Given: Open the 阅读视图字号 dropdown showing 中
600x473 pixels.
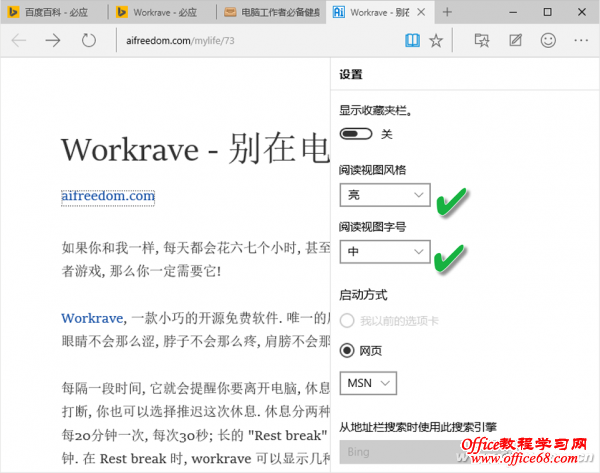Looking at the screenshot, I should point(385,251).
